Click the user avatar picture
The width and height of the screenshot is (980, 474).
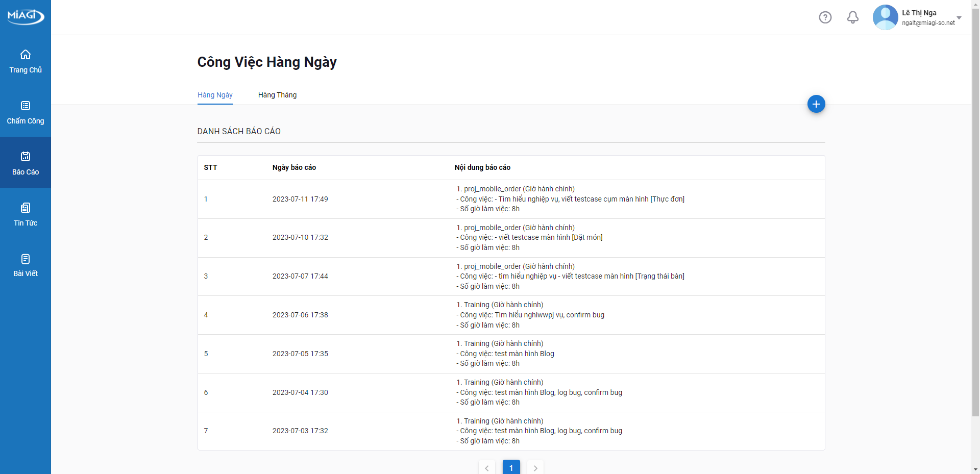tap(885, 17)
